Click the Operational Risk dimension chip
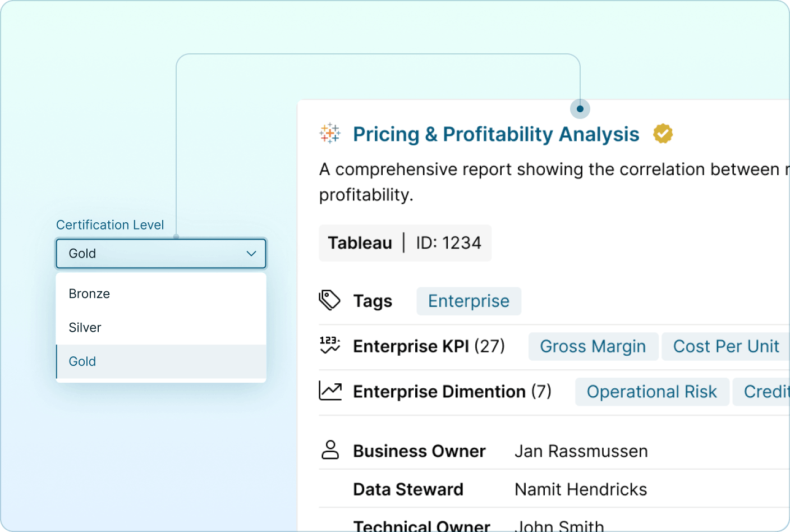The height and width of the screenshot is (532, 790). pyautogui.click(x=651, y=392)
